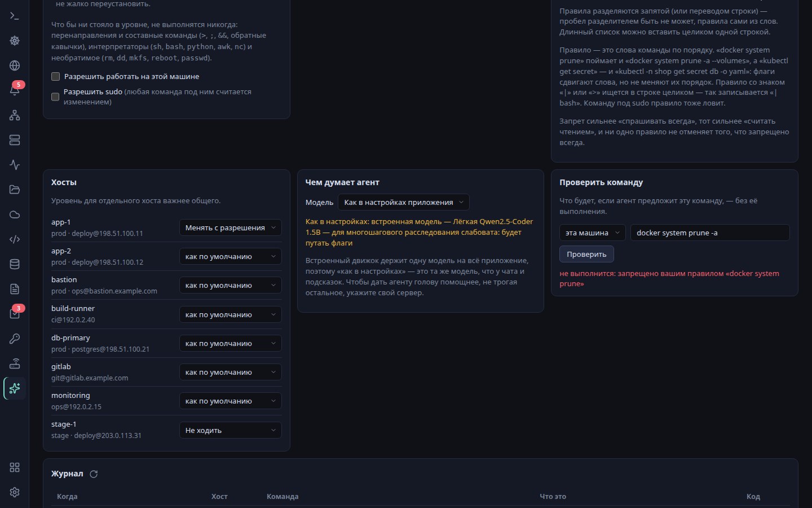Screen dimensions: 812x508
Task: Open the database cylinder sidebar icon
Action: pyautogui.click(x=15, y=264)
